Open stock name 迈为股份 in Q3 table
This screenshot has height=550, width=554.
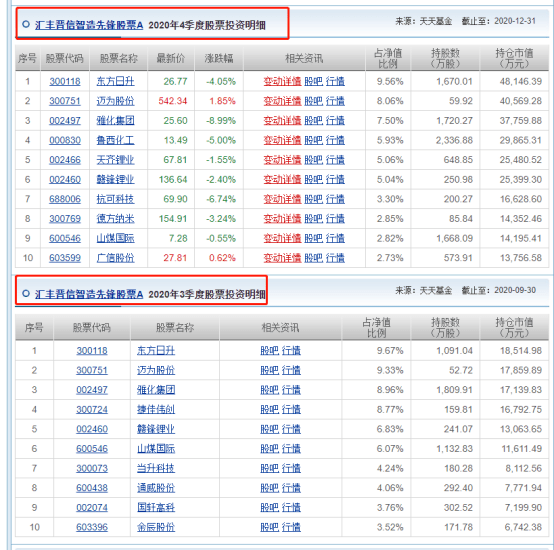click(x=156, y=370)
